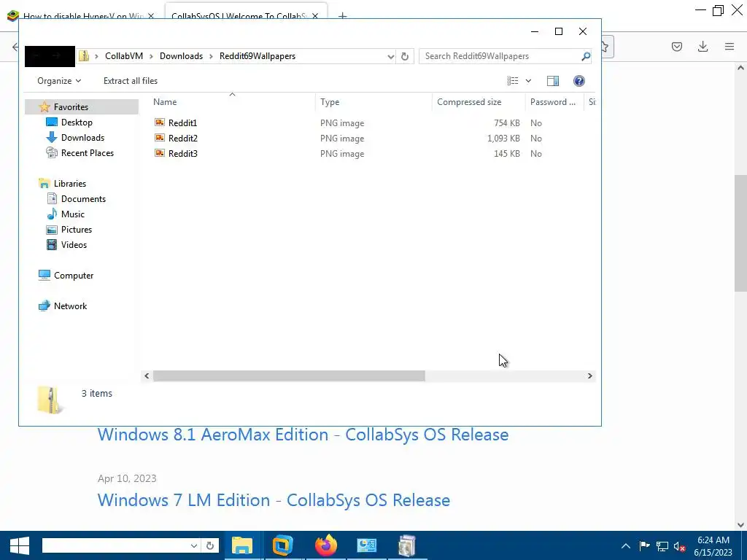Viewport: 747px width, 560px height.
Task: Navigate to CollabVM breadcrumb
Action: tap(124, 55)
